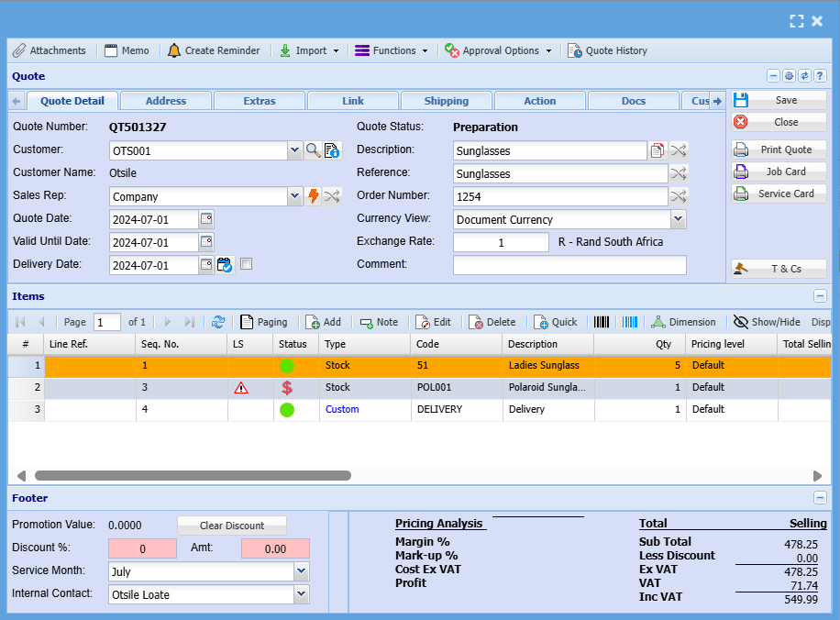The width and height of the screenshot is (840, 620).
Task: Switch to the Shipping tab
Action: [447, 101]
